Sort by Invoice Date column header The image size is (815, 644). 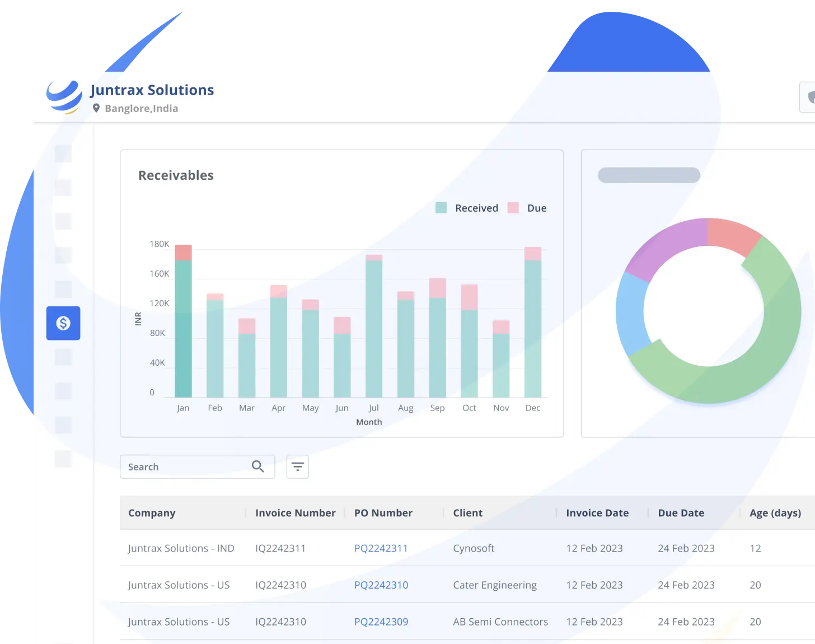(597, 513)
